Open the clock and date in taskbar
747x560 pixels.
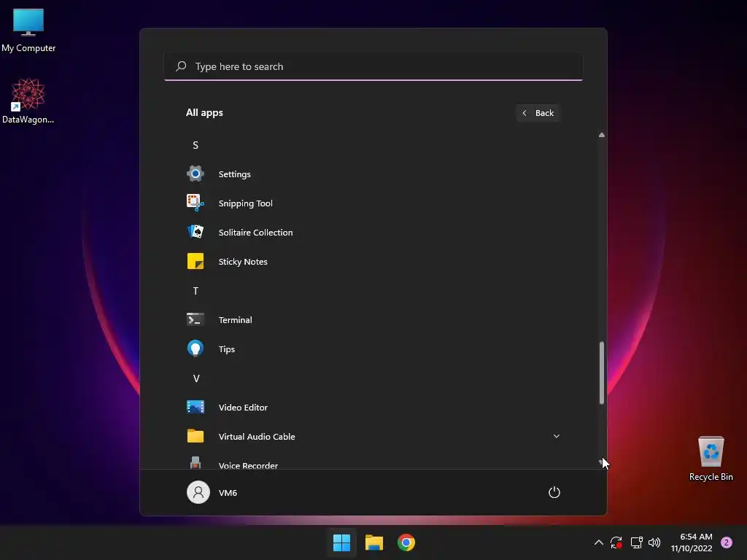pyautogui.click(x=692, y=542)
